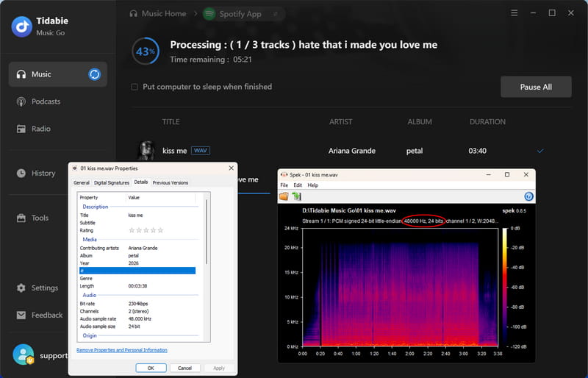This screenshot has height=378, width=588.
Task: Click the ARTIST column header
Action: pos(340,121)
